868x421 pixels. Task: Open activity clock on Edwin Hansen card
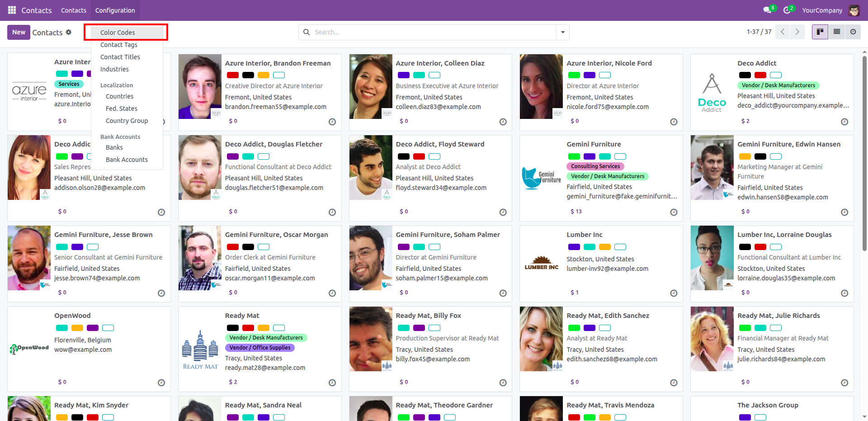[844, 212]
